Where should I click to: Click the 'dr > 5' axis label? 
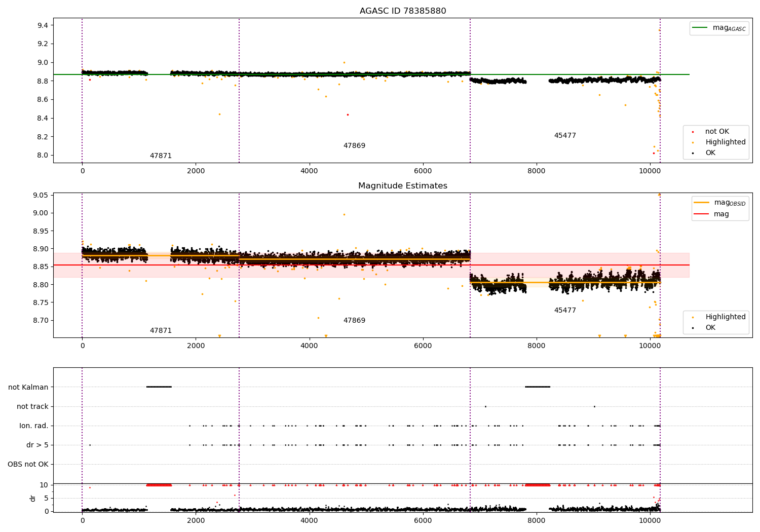point(37,445)
